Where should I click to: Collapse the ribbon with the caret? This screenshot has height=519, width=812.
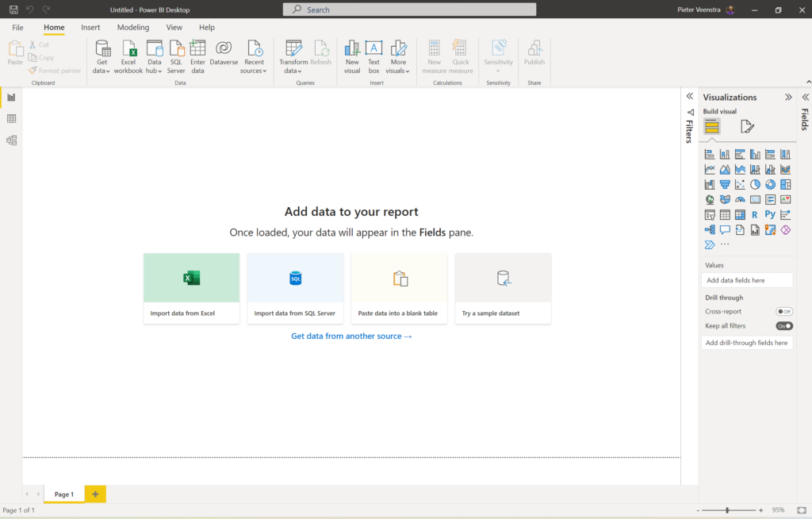click(x=808, y=82)
